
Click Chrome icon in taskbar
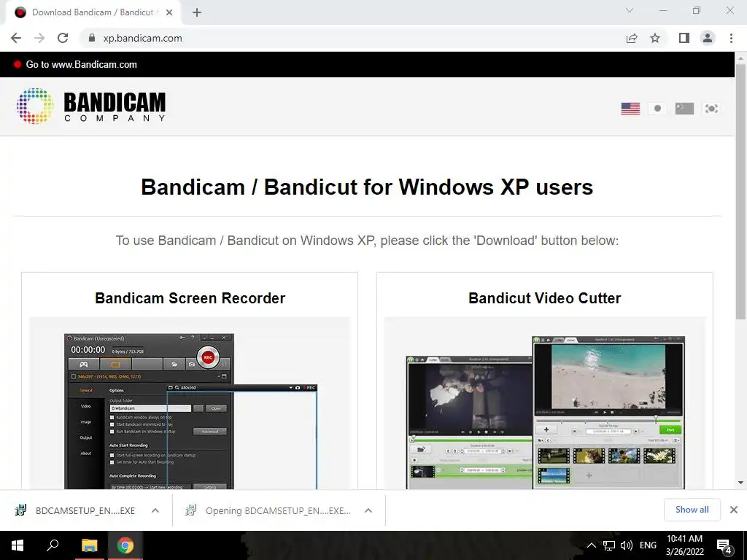click(x=125, y=545)
